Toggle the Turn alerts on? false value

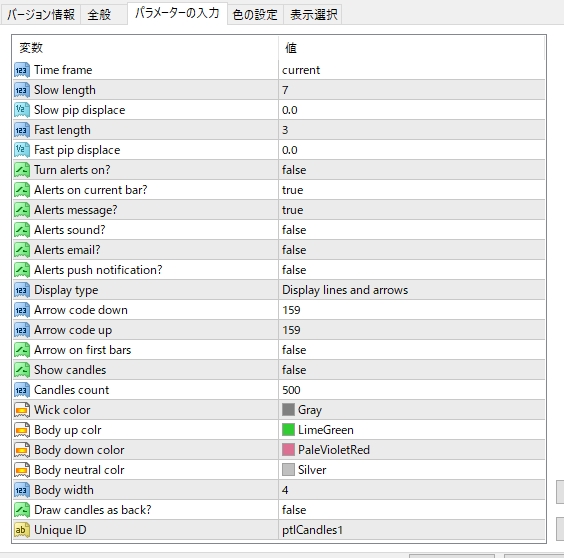click(x=412, y=170)
